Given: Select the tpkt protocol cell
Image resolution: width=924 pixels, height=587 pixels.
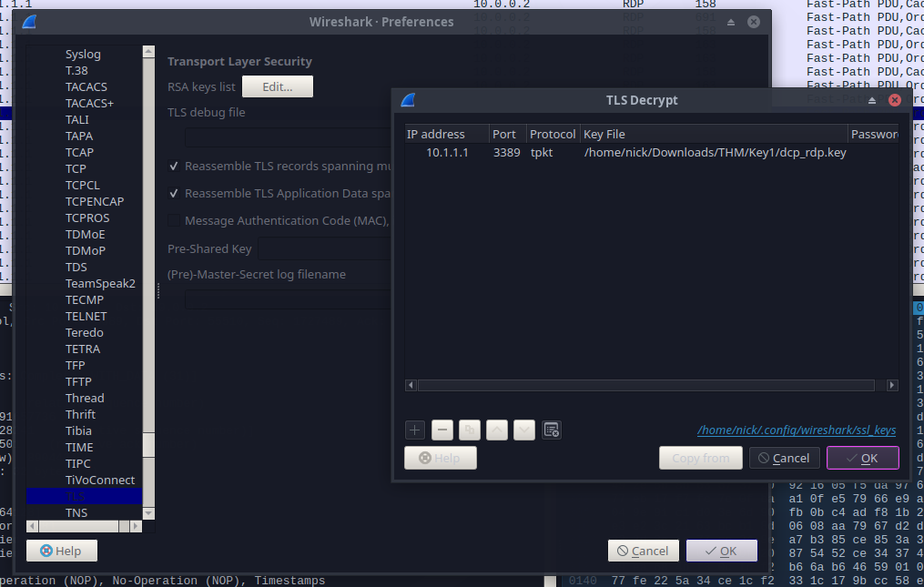Looking at the screenshot, I should click(x=553, y=153).
